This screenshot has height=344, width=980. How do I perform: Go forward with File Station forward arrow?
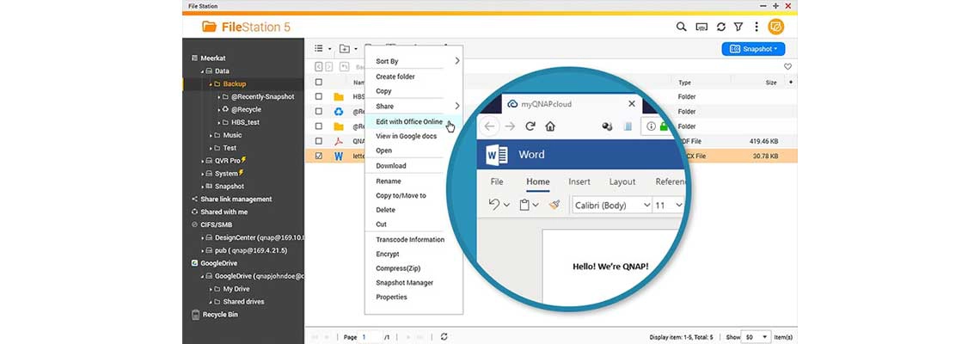point(328,66)
